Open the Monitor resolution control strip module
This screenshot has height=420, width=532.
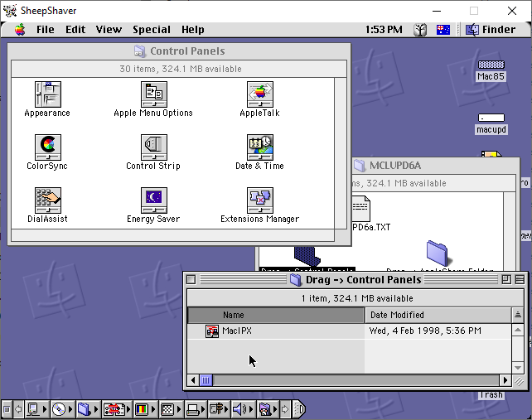[x=171, y=409]
